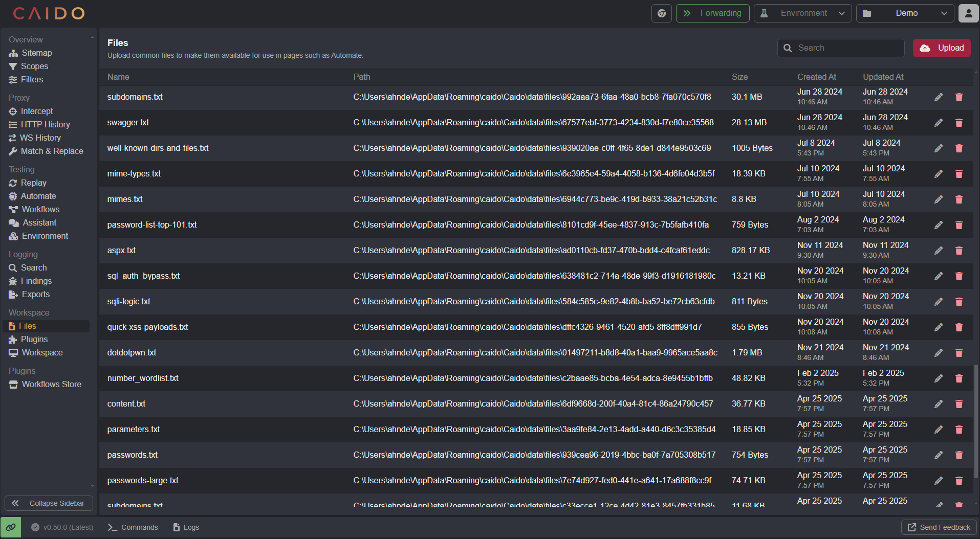Click the Upload button
The image size is (980, 539).
pos(941,48)
